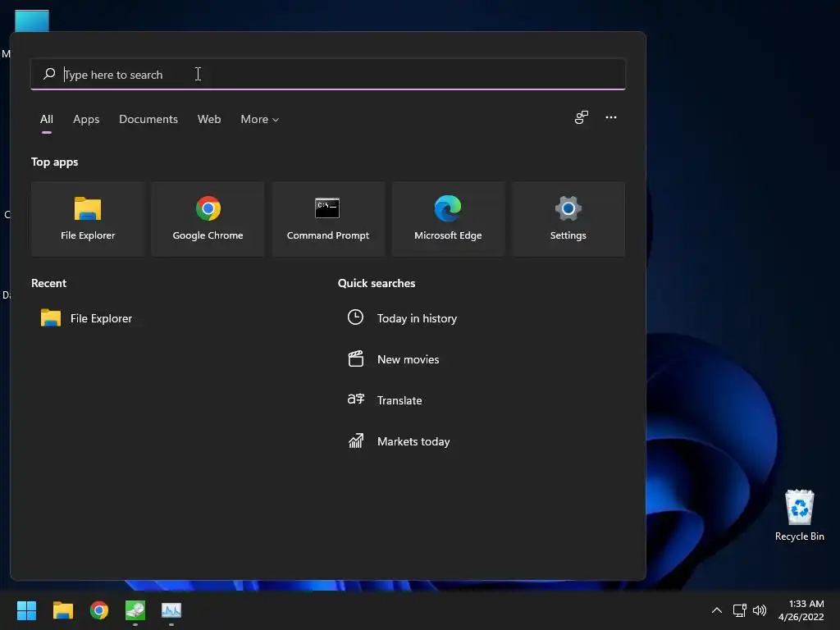Expand the More dropdown filter
The image size is (840, 630).
click(x=260, y=119)
